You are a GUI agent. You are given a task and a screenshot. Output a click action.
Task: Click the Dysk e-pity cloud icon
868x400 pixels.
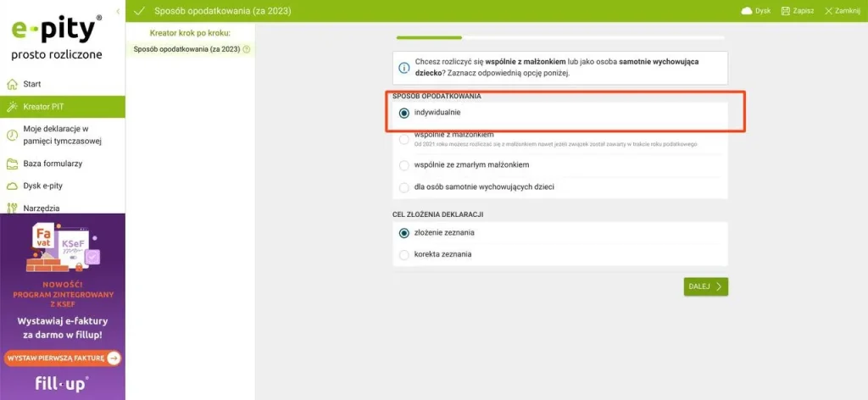[x=12, y=186]
